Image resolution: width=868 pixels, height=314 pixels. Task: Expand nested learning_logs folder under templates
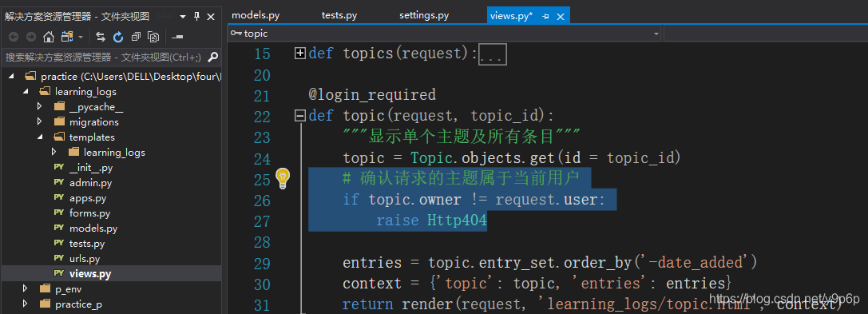click(x=54, y=152)
